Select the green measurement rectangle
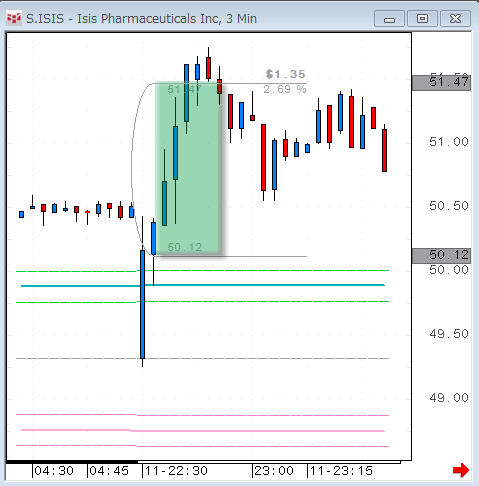 click(x=188, y=169)
